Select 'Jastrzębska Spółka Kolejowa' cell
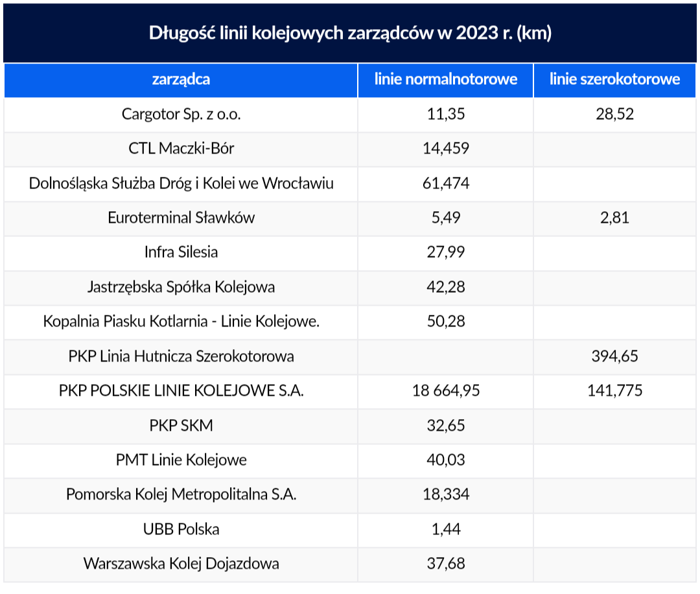The width and height of the screenshot is (700, 594). pyautogui.click(x=181, y=287)
